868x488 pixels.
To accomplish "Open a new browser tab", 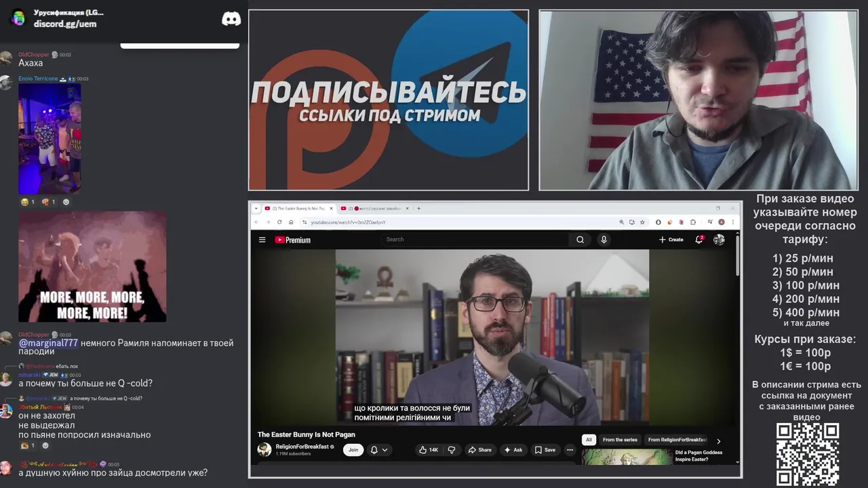I will (418, 208).
